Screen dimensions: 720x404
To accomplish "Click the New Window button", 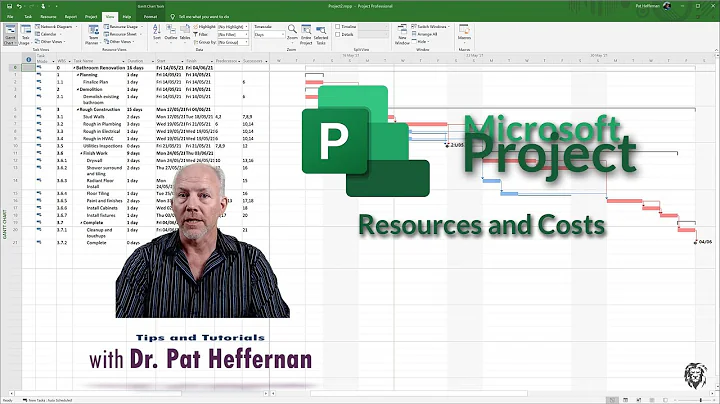I will (402, 35).
